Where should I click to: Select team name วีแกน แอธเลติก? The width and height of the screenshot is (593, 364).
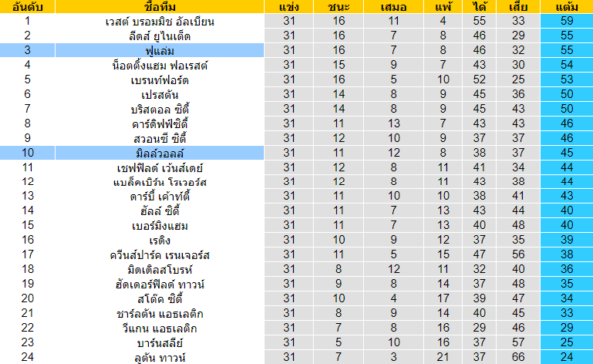(x=160, y=328)
